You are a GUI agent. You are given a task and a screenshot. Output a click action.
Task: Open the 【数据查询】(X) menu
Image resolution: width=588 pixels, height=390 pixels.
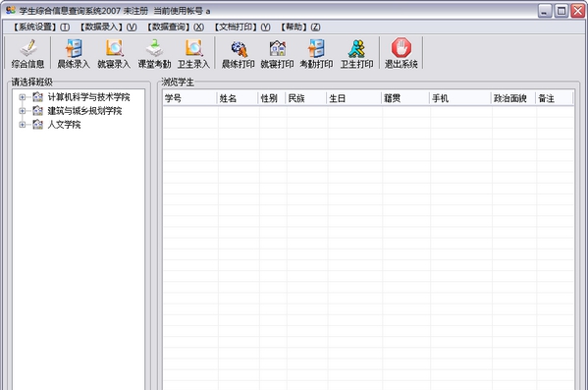pos(175,28)
